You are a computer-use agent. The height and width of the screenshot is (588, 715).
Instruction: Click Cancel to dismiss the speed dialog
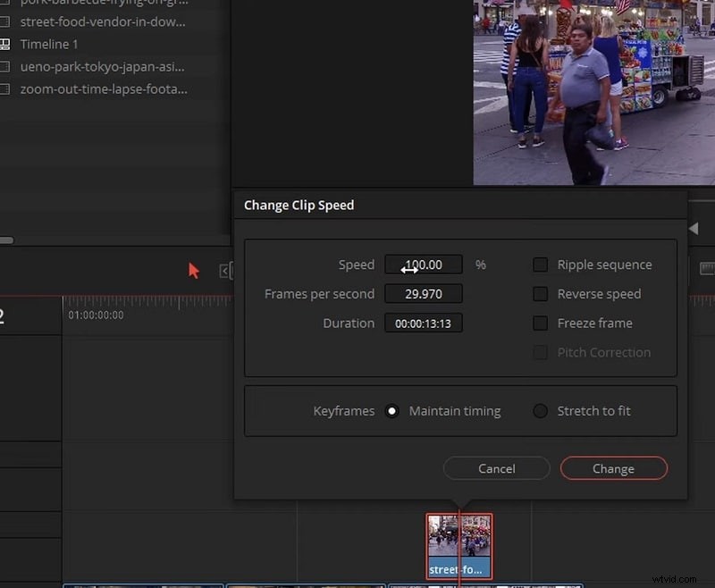(496, 468)
